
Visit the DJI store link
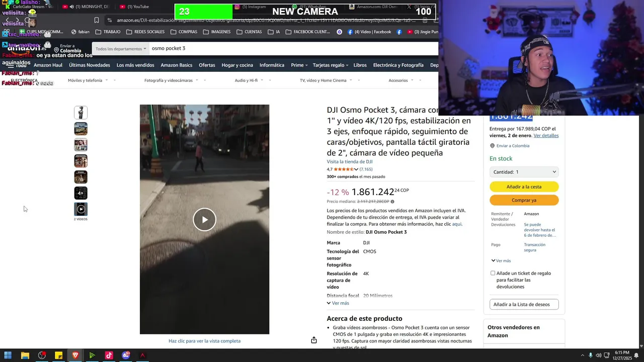pos(350,161)
